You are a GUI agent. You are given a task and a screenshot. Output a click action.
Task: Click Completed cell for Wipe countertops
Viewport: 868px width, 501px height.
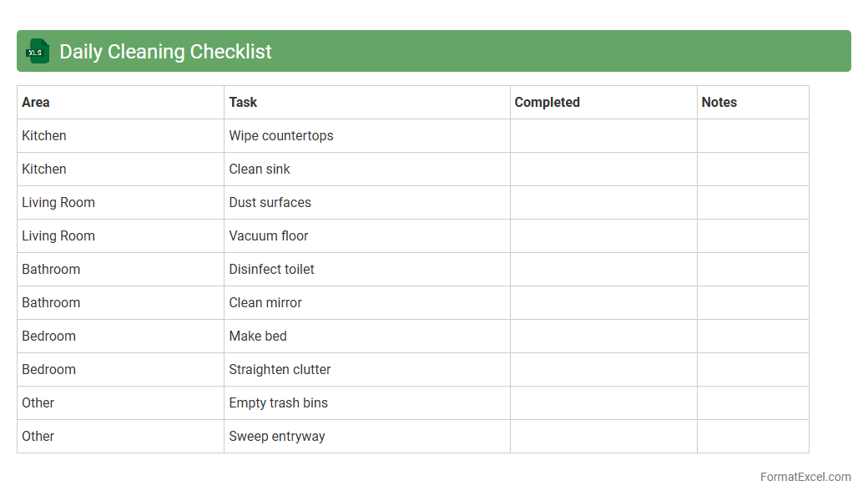(x=603, y=135)
